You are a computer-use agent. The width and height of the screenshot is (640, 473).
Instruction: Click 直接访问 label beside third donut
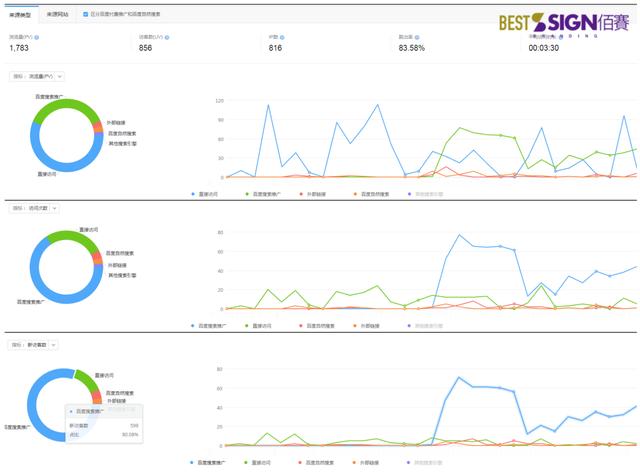pos(104,375)
